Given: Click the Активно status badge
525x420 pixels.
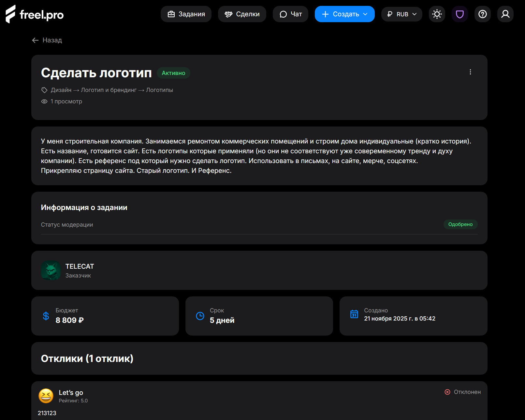Looking at the screenshot, I should point(173,73).
